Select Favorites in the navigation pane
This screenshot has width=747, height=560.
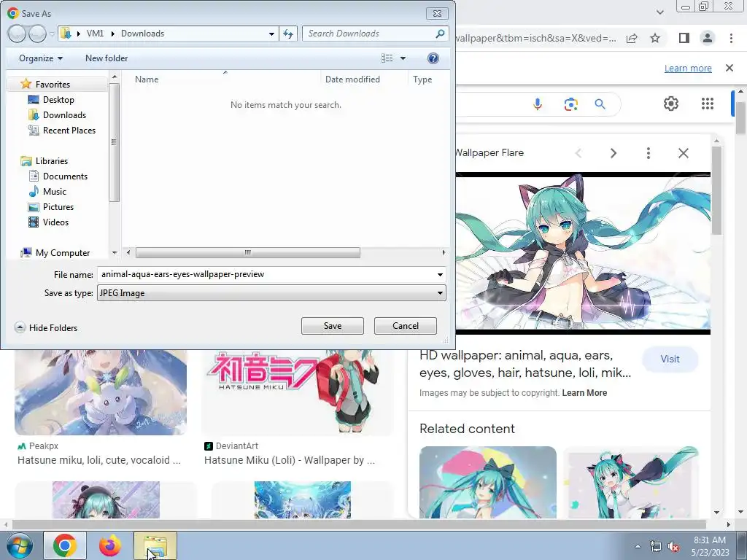click(x=53, y=85)
